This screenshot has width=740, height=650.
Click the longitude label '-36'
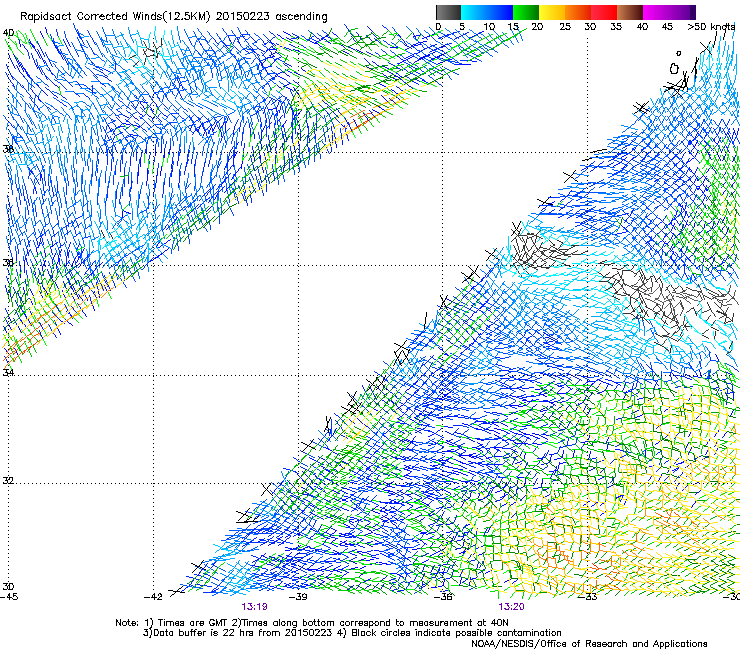click(x=443, y=597)
